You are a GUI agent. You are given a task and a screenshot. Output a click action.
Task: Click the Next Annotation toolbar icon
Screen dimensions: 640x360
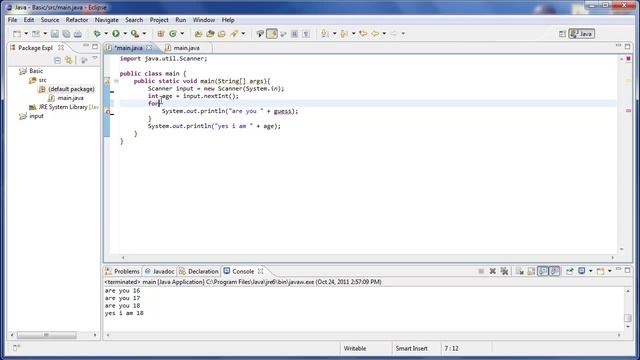325,34
